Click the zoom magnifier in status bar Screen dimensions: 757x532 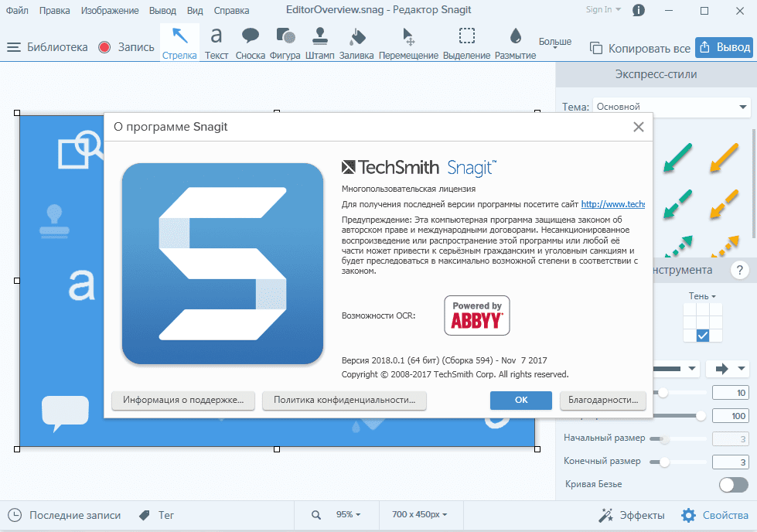pos(316,515)
